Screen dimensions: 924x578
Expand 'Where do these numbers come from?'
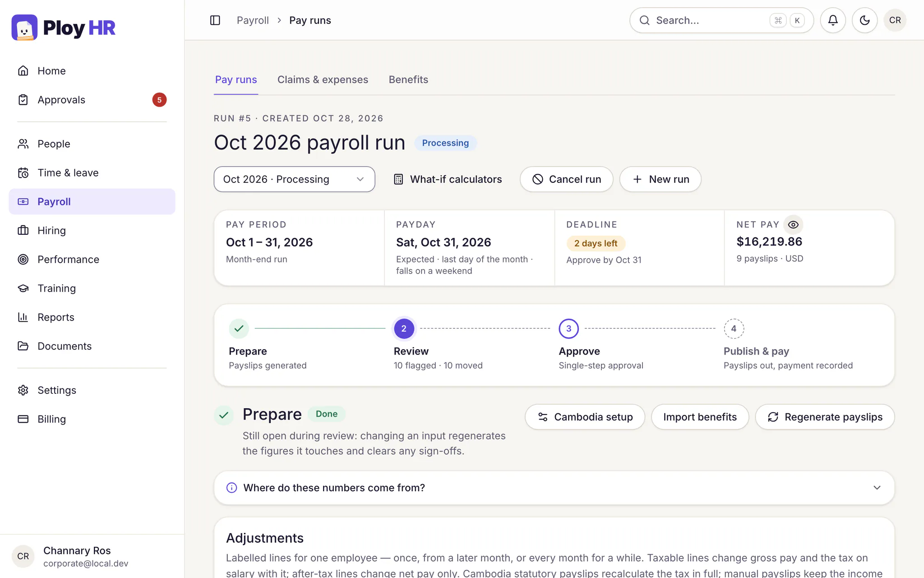(554, 488)
